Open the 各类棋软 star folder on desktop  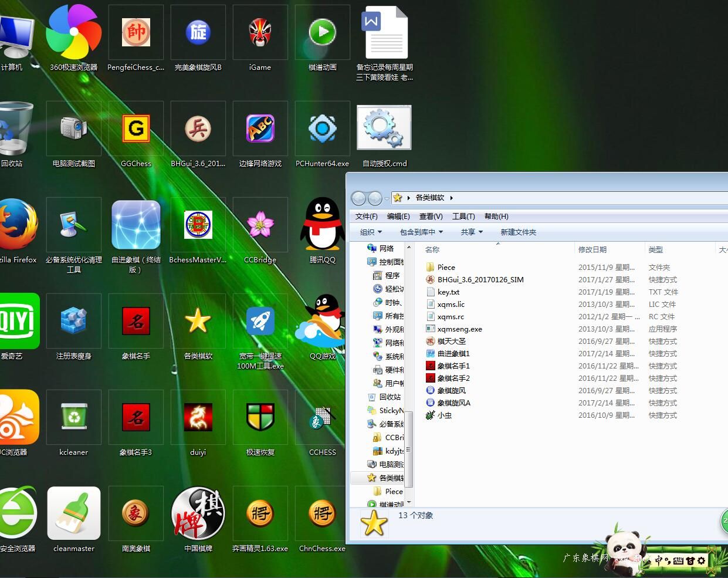198,327
